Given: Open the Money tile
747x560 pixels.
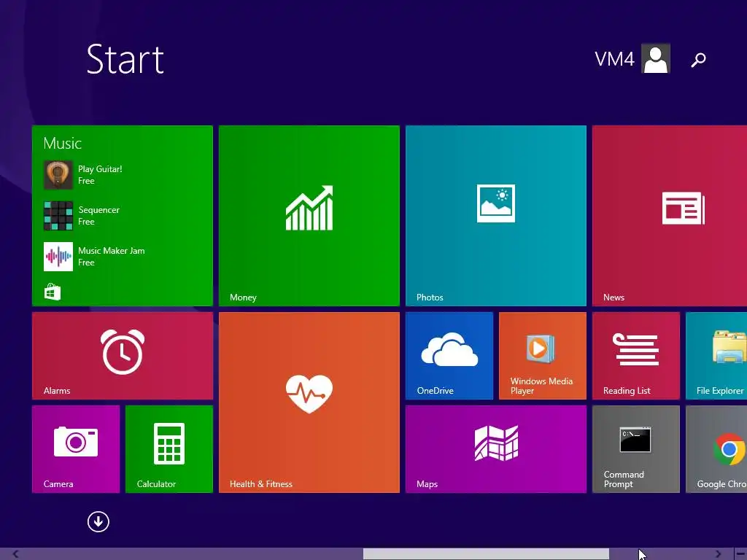Looking at the screenshot, I should (x=309, y=215).
